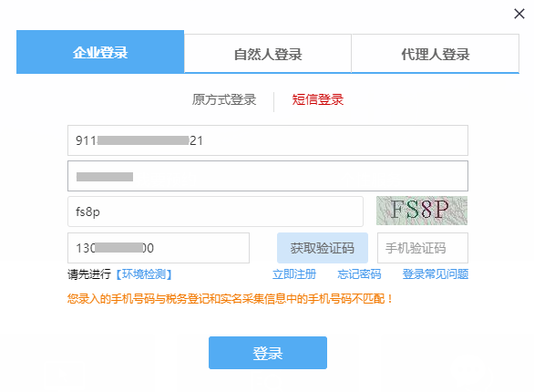Focus the 手机验证码 input box
The height and width of the screenshot is (392, 534).
(x=423, y=248)
